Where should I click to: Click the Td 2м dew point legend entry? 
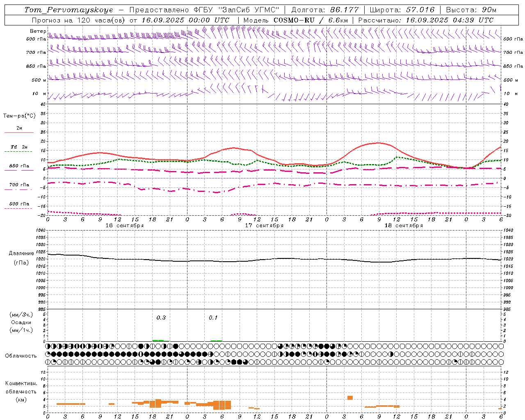point(19,147)
